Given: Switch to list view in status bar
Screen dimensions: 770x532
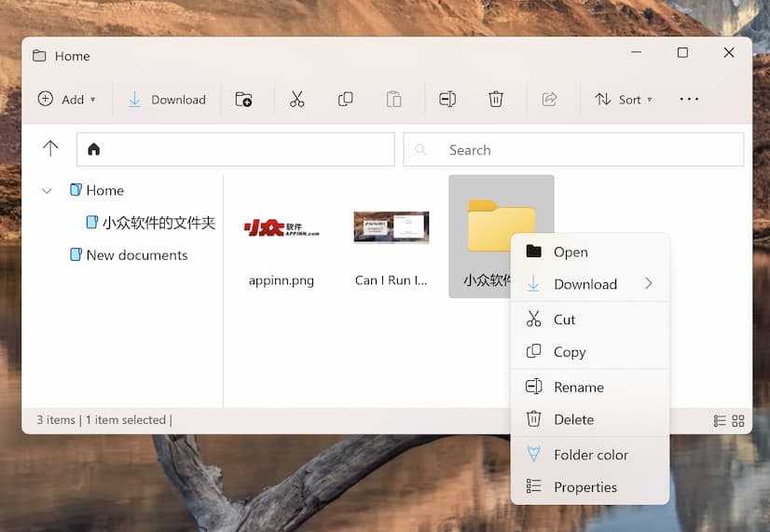Looking at the screenshot, I should (x=720, y=420).
